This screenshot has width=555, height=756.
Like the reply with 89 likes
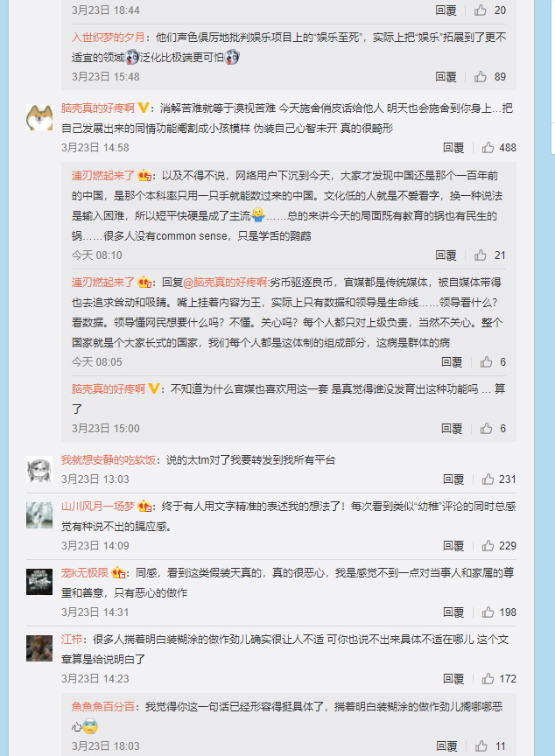[x=481, y=77]
